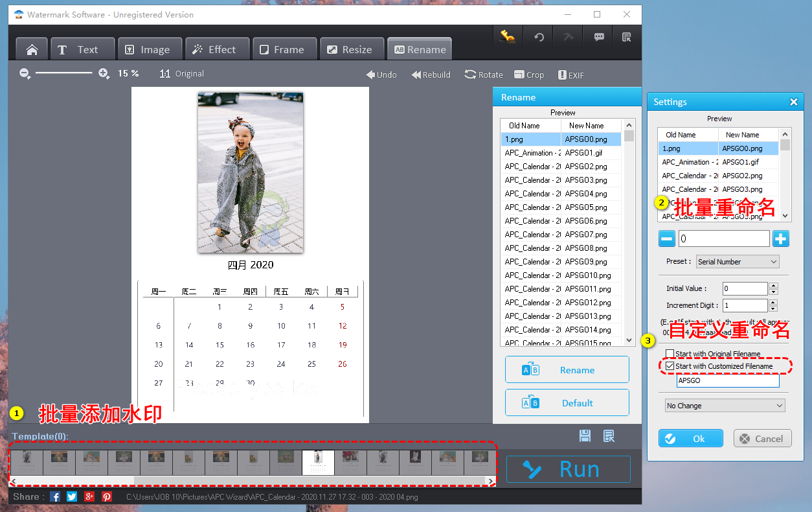Close the Settings dialog with X
Screen dimensions: 812x512
pyautogui.click(x=794, y=102)
